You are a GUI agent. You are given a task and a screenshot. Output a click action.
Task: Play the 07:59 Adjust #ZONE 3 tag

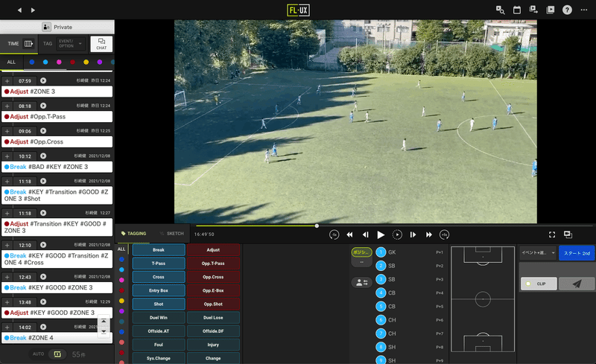[43, 80]
